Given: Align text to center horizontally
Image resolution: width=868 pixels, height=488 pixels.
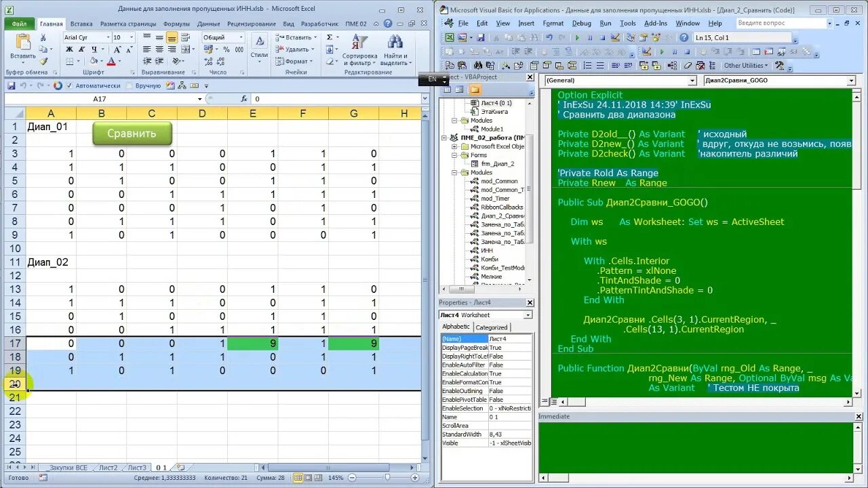Looking at the screenshot, I should tap(159, 49).
